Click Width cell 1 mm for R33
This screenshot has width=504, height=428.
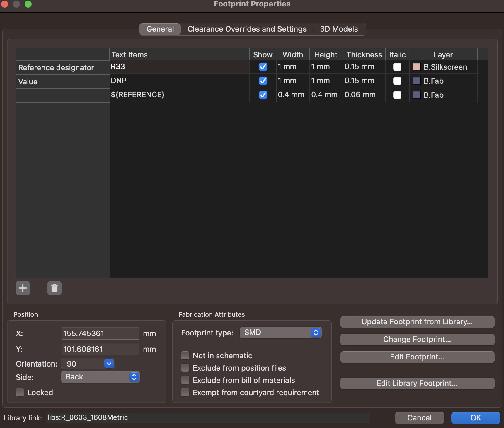(293, 67)
